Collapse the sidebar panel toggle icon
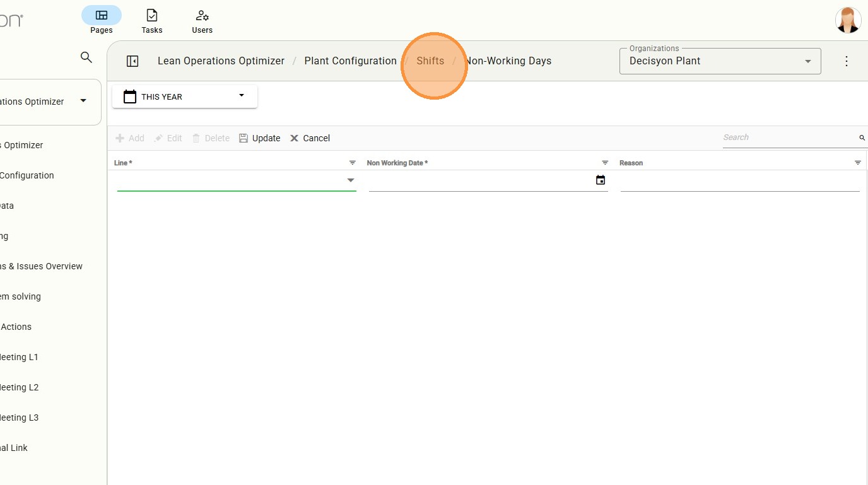Viewport: 868px width, 485px height. click(x=132, y=61)
